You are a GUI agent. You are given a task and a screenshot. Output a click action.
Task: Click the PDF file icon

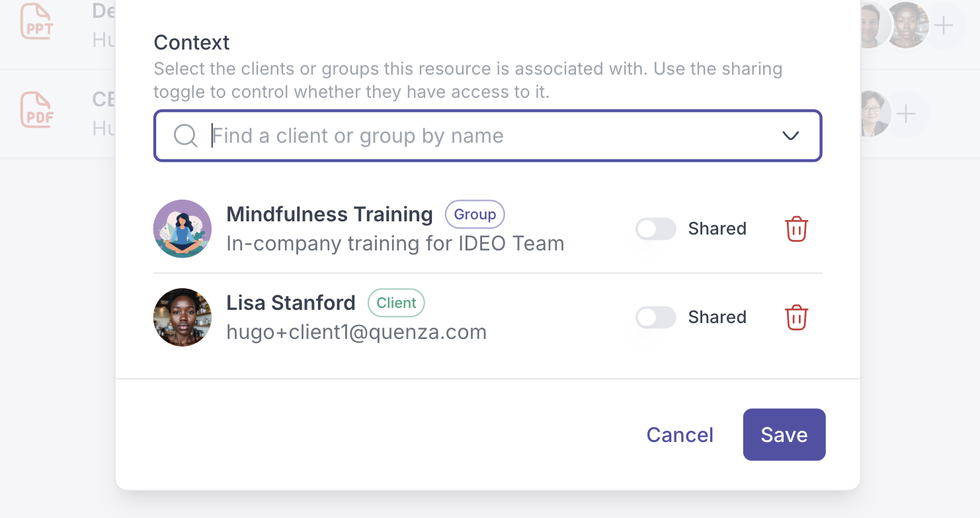(x=36, y=110)
